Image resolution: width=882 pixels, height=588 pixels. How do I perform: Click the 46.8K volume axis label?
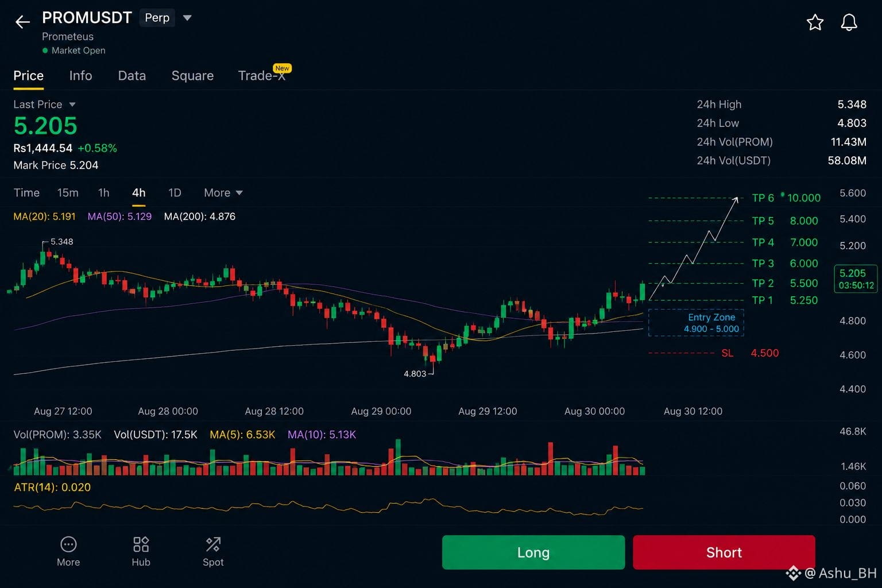(853, 431)
